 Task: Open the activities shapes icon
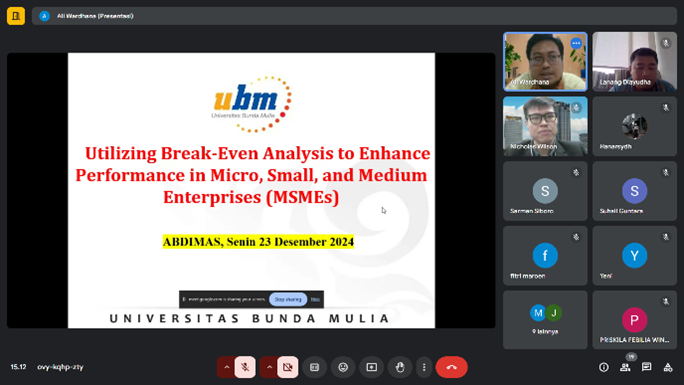tap(668, 367)
